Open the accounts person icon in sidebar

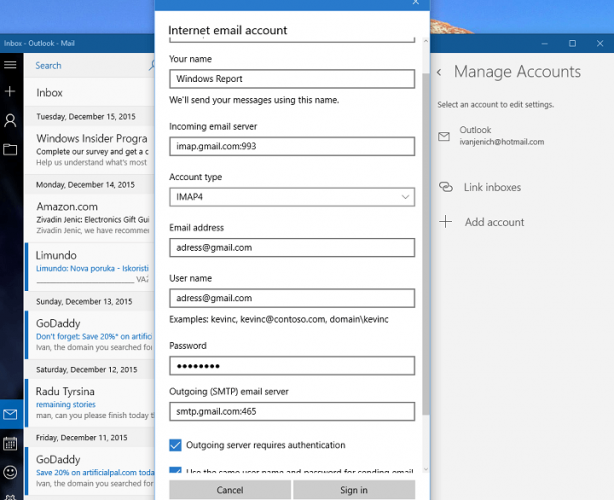click(10, 120)
